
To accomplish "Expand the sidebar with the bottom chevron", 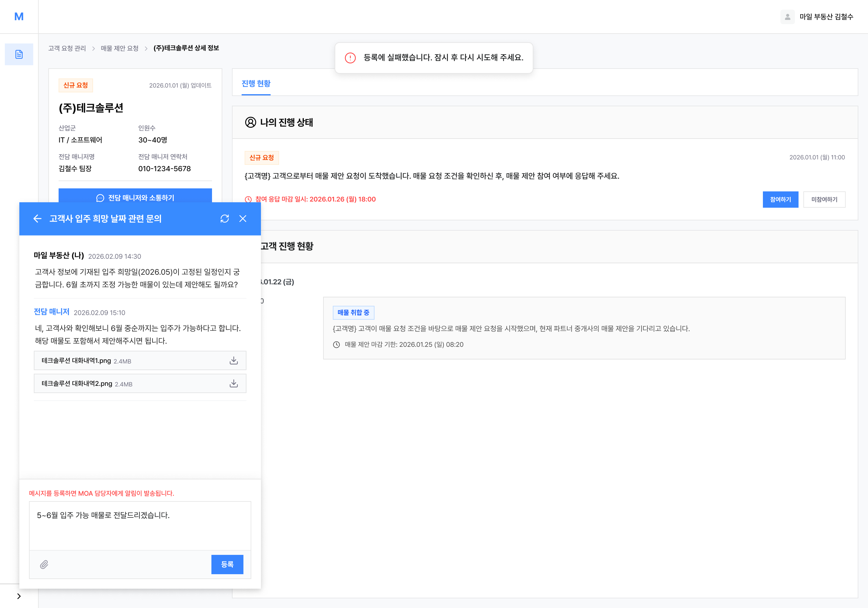I will pos(19,596).
